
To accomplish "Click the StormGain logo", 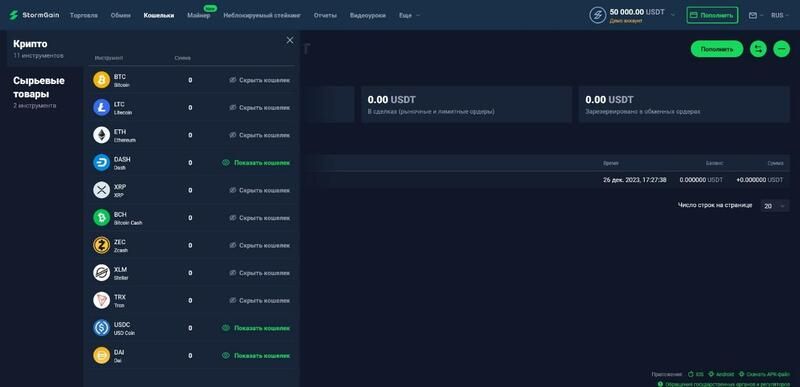I will pyautogui.click(x=34, y=15).
